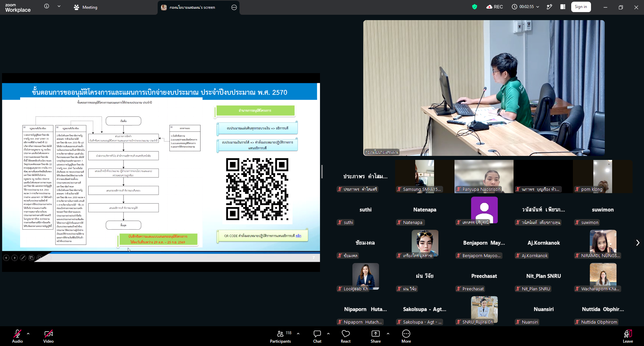Open the React emoji menu
Viewport: 644px width, 346px height.
(345, 336)
